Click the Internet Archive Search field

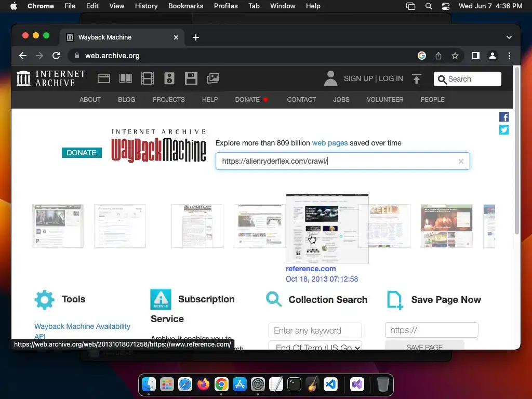coord(467,79)
